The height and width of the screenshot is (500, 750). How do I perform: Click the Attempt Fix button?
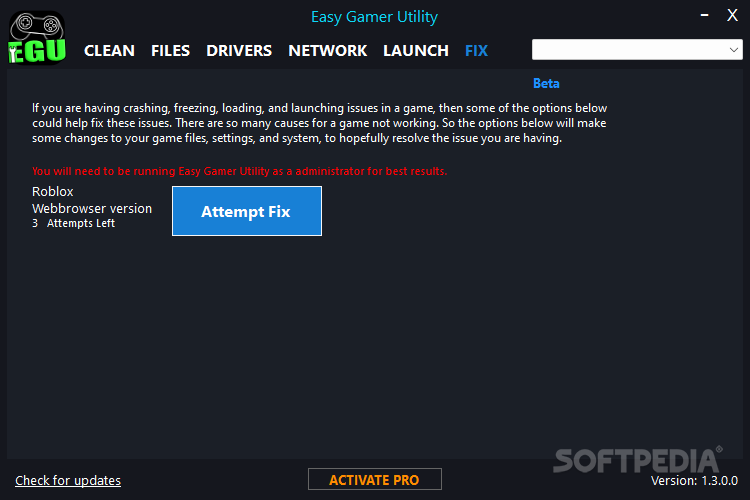point(247,211)
